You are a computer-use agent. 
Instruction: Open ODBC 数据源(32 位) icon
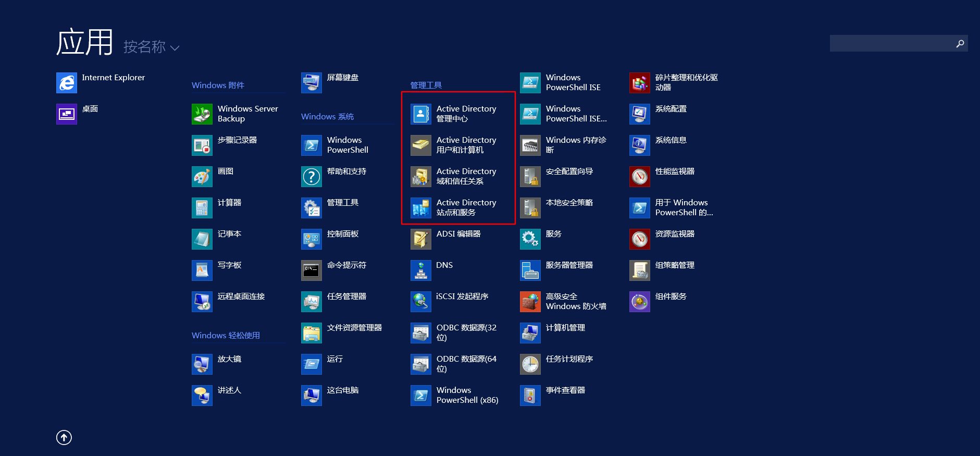(421, 333)
